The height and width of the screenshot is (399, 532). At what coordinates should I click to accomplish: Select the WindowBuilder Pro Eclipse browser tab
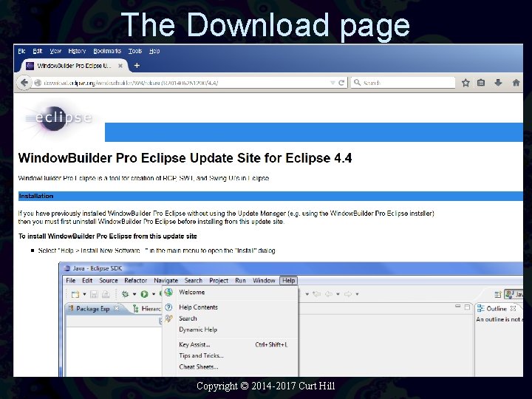[75, 66]
